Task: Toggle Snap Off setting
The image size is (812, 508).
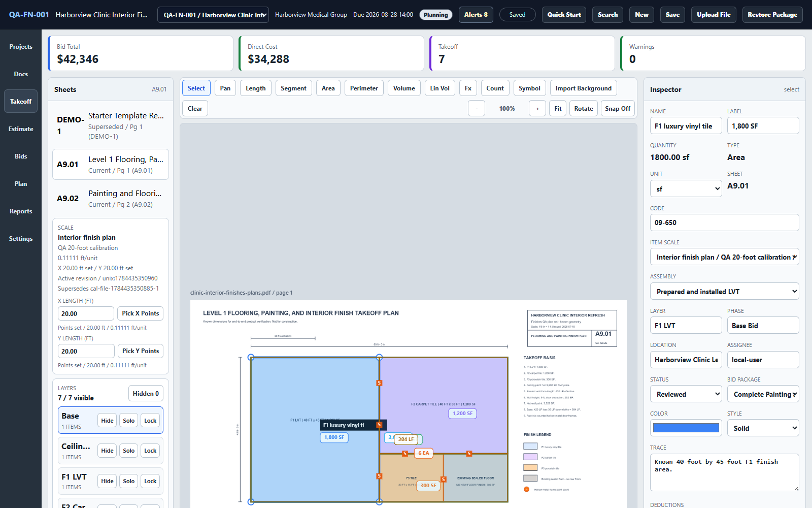Action: 618,109
